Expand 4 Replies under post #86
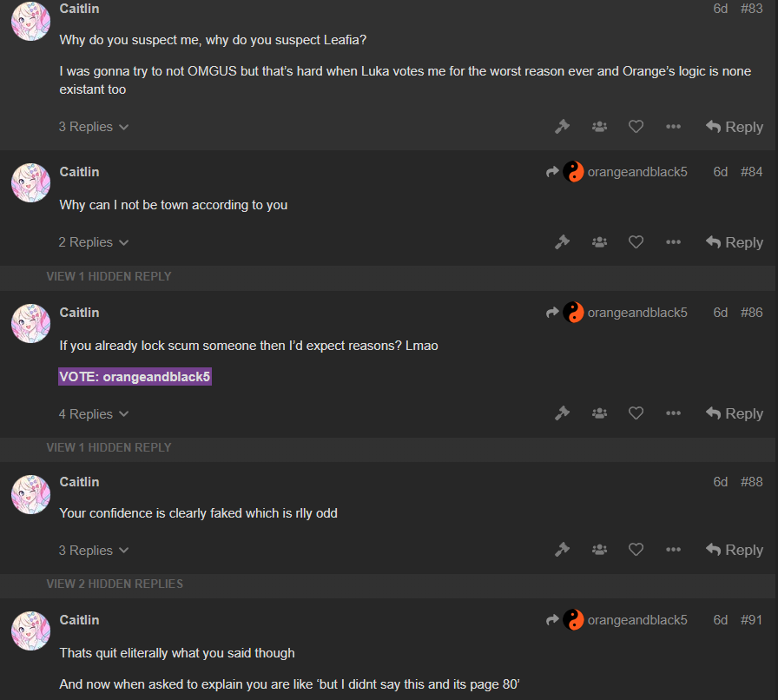 pyautogui.click(x=93, y=413)
